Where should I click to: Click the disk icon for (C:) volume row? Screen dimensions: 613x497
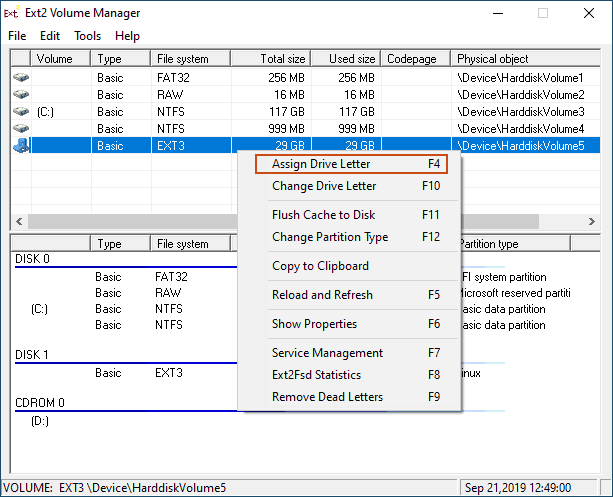pos(21,112)
